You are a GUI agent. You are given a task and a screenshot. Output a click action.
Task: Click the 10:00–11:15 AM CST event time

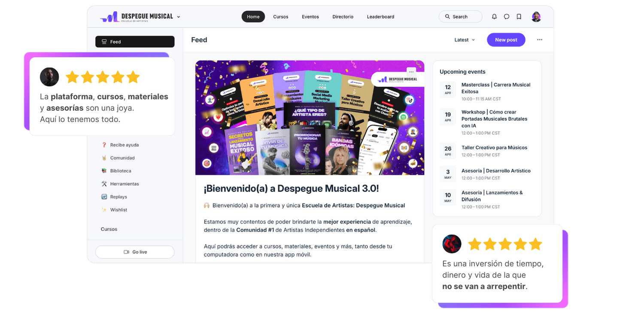481,99
